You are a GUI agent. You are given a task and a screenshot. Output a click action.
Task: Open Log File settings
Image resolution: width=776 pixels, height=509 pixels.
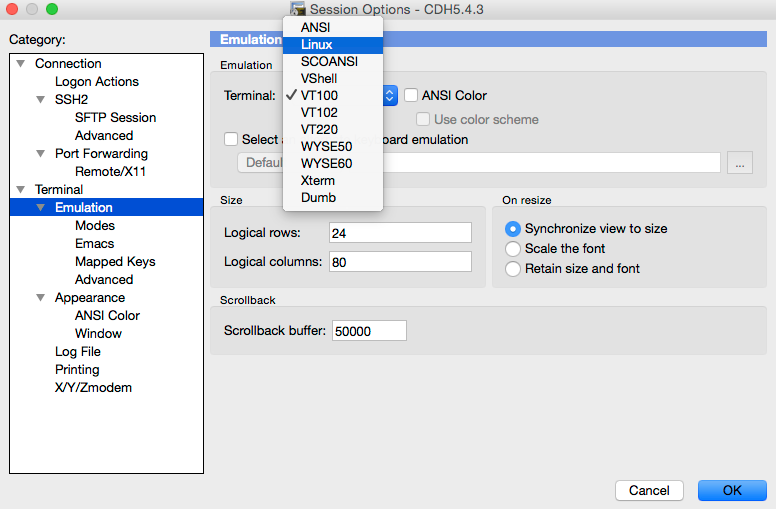(78, 352)
